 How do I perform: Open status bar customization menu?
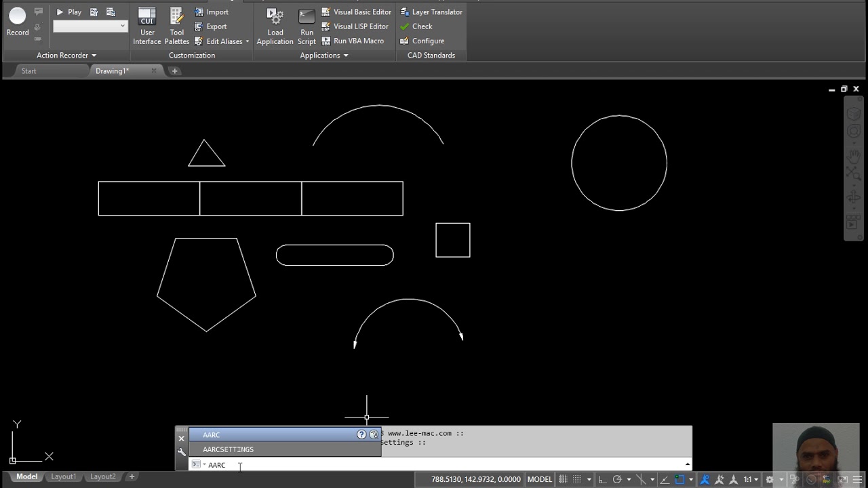click(x=857, y=479)
